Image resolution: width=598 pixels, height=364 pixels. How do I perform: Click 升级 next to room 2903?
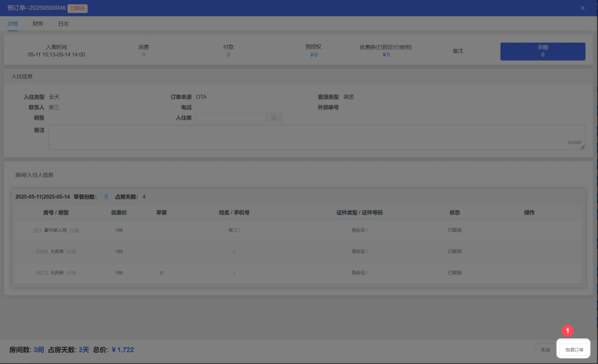pyautogui.click(x=71, y=251)
